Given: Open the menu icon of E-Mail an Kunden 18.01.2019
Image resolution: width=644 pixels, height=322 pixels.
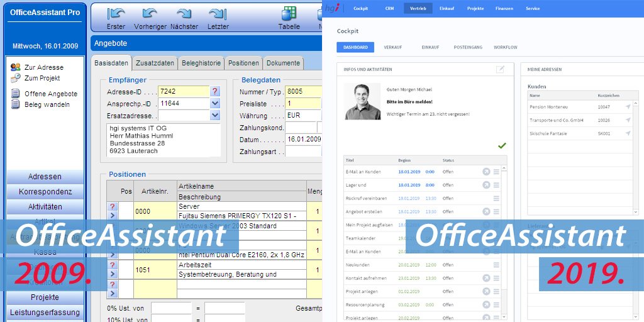Looking at the screenshot, I should (496, 172).
